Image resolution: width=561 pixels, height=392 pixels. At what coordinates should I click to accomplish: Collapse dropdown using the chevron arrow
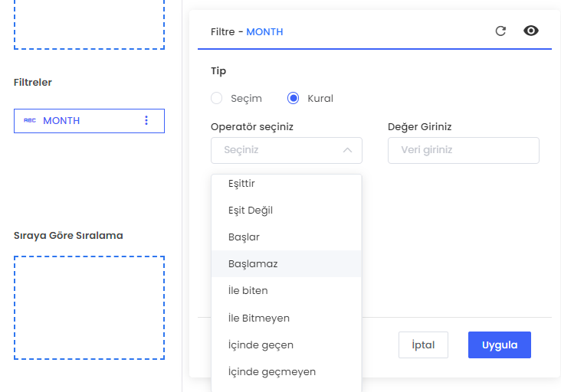click(x=347, y=150)
